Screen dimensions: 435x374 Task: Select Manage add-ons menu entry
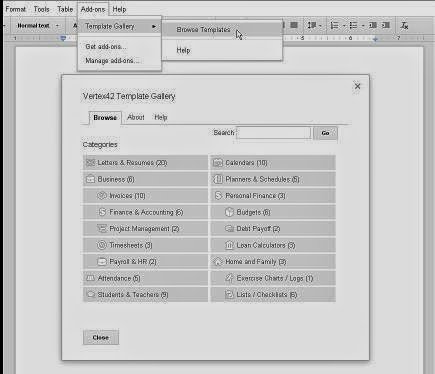[119, 61]
